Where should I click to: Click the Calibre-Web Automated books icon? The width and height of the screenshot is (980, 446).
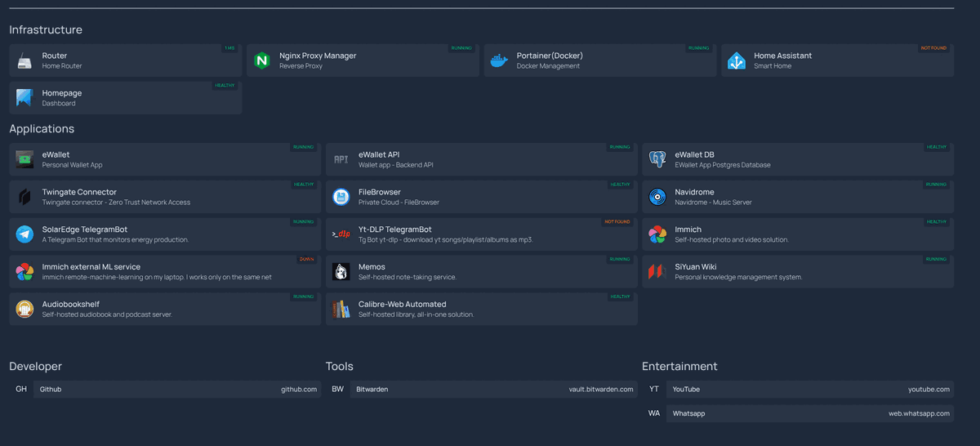(341, 309)
